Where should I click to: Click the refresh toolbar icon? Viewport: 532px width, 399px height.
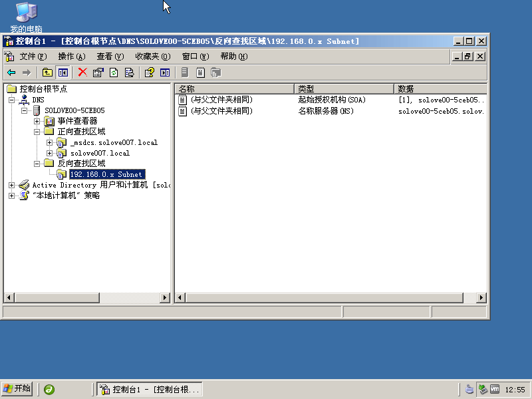(114, 72)
